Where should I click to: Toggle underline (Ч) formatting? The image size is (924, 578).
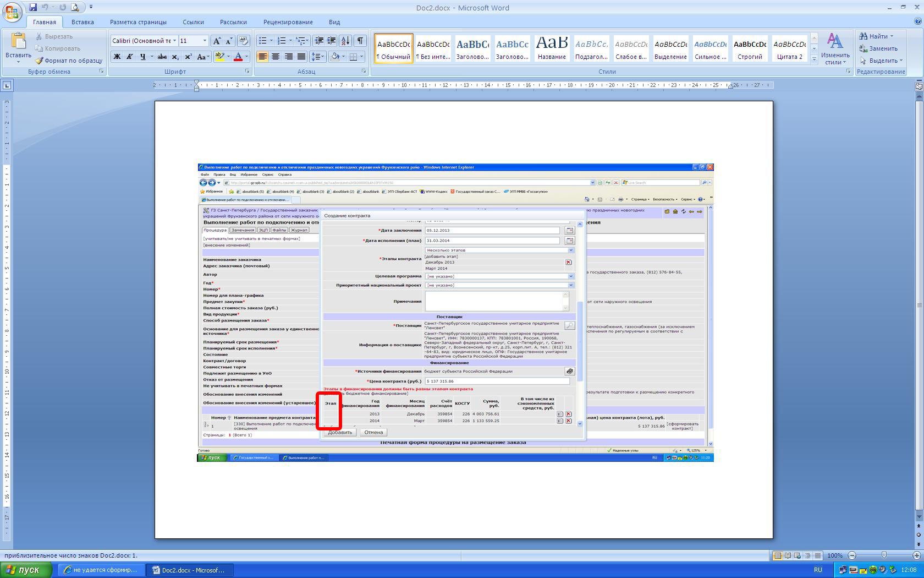click(x=143, y=57)
